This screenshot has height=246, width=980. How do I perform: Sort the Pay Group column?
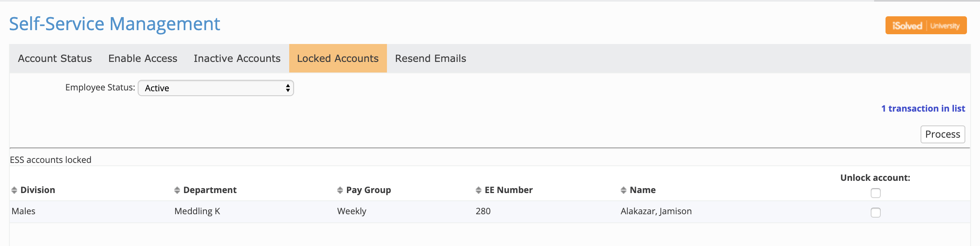pos(339,189)
